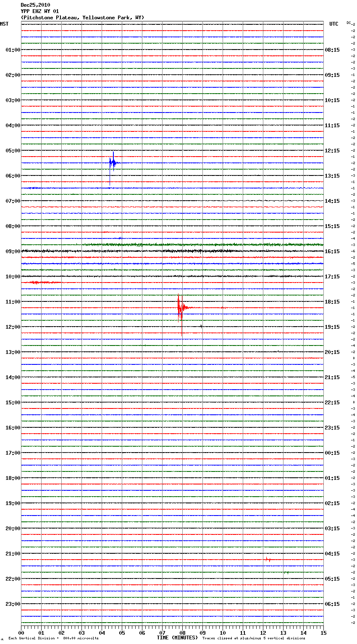The image size is (357, 644).
Task: Click minute tick label 00 on bottom axis
Action: (x=21, y=633)
